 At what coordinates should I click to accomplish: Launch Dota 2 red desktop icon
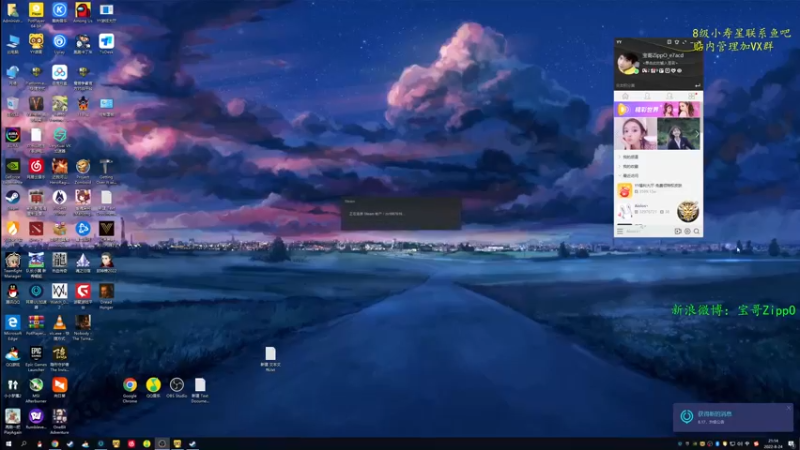pos(36,231)
